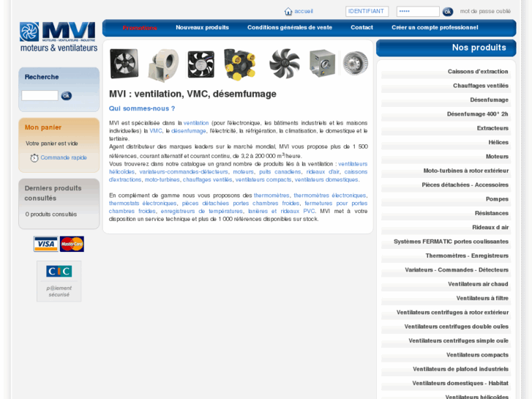This screenshot has height=399, width=532.
Task: Click the search ok button under Recherche
Action: pyautogui.click(x=66, y=96)
